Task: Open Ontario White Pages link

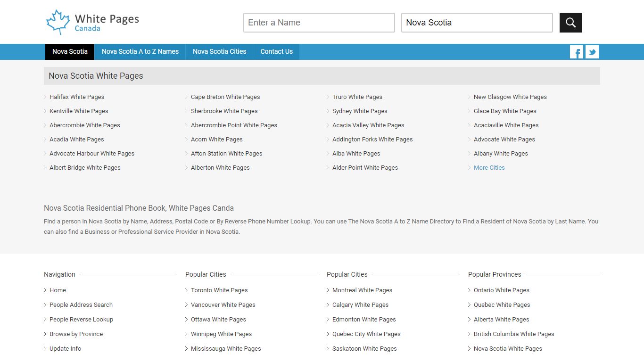Action: click(502, 290)
